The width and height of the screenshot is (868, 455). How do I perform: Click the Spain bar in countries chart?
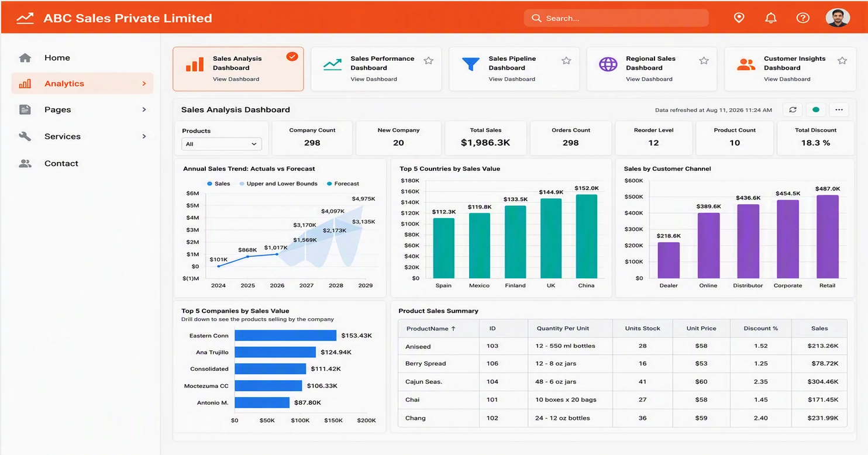443,248
